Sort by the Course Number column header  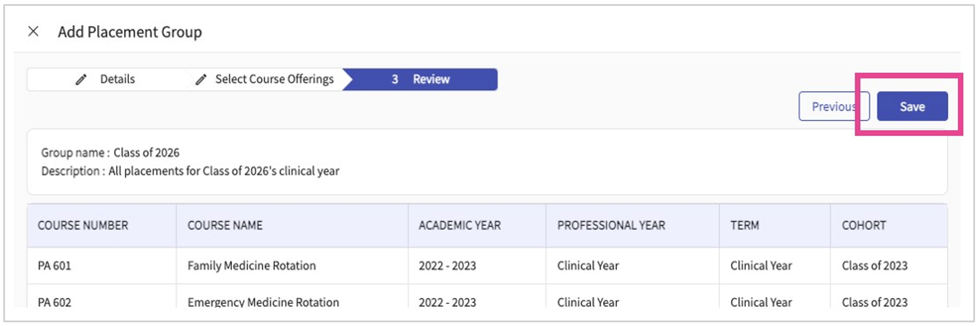pyautogui.click(x=83, y=225)
